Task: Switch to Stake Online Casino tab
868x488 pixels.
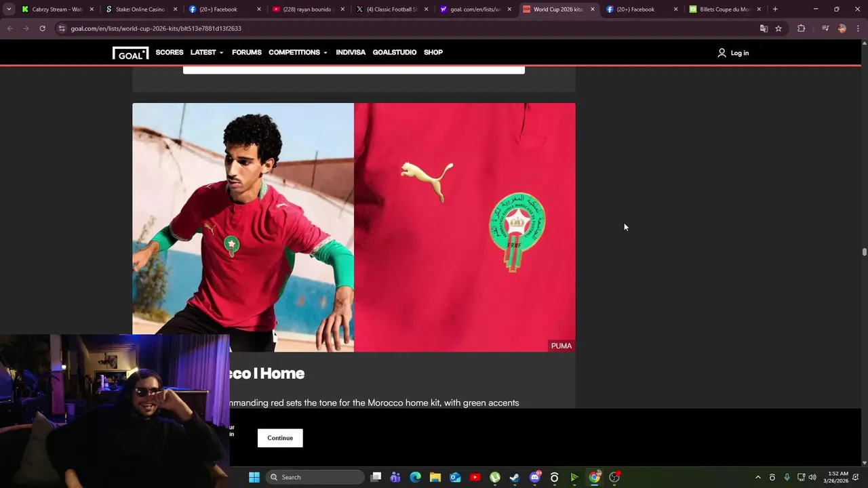Action: (140, 9)
